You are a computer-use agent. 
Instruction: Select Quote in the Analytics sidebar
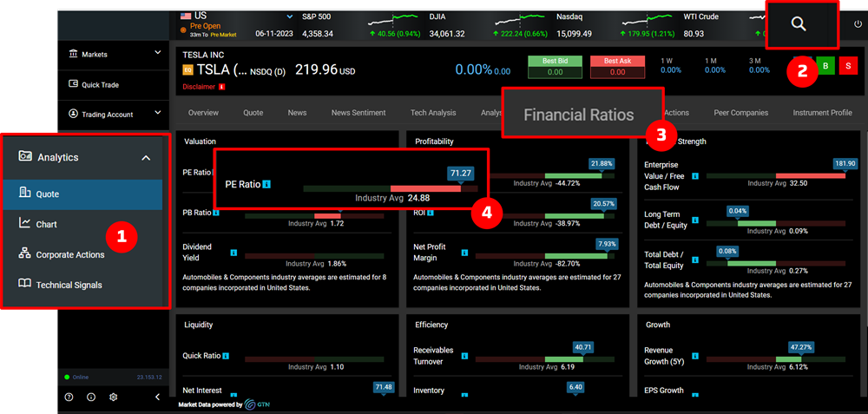click(82, 194)
